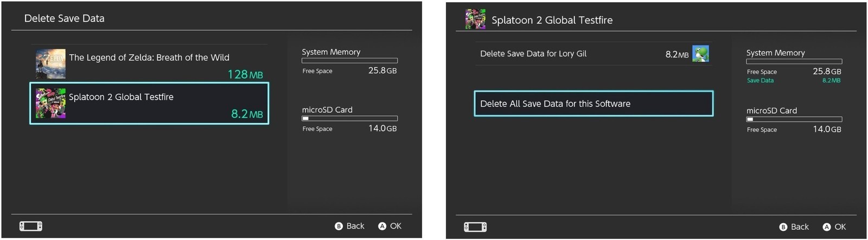868x240 pixels.
Task: Click the left screen microSD Card usage bar
Action: tap(349, 118)
